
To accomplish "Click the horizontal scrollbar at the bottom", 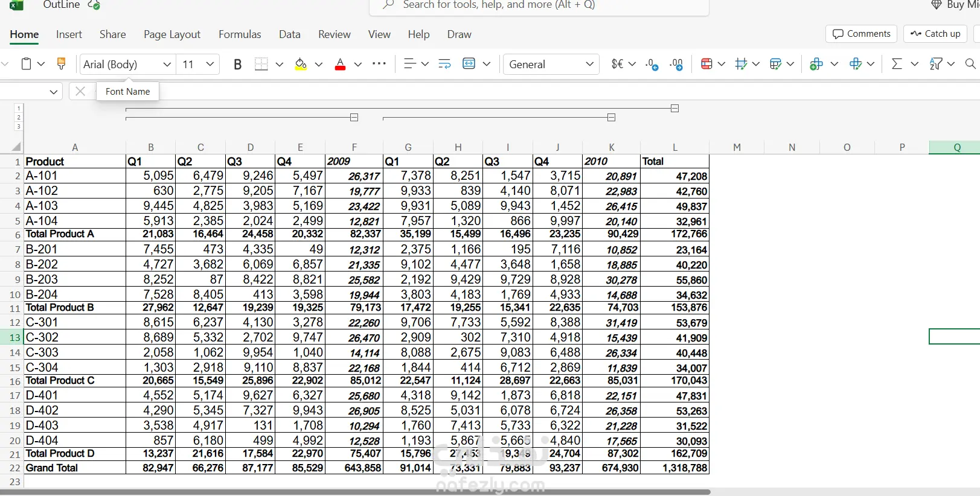I will [356, 492].
